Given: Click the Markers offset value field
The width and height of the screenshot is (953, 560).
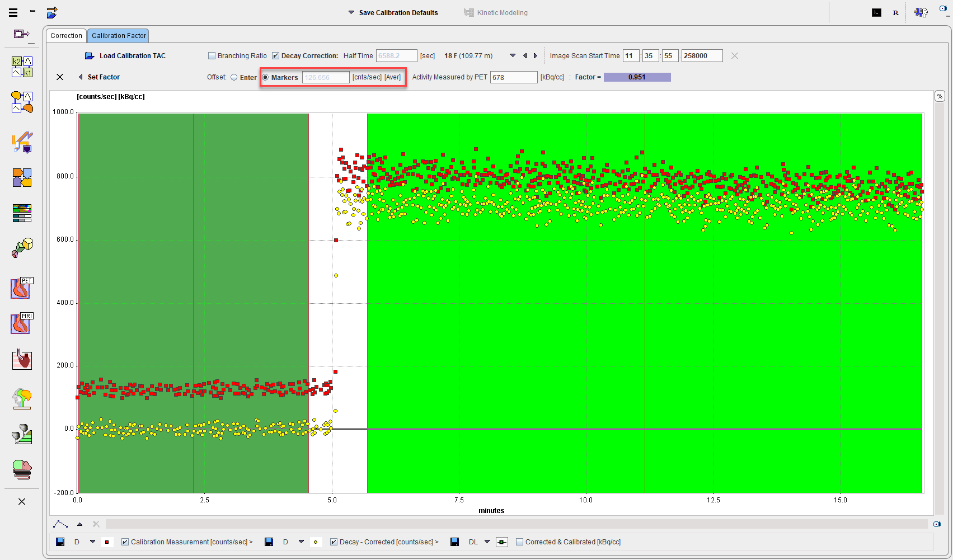Looking at the screenshot, I should pos(326,77).
